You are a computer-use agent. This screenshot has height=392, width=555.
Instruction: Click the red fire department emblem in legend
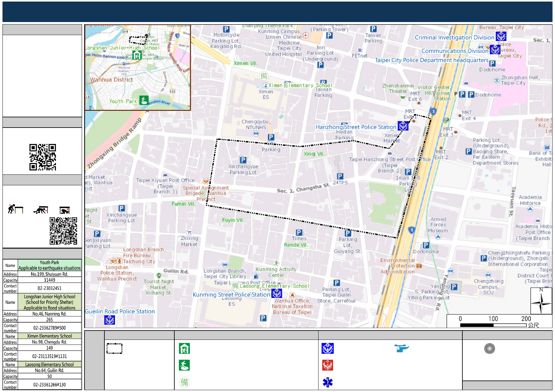328,365
